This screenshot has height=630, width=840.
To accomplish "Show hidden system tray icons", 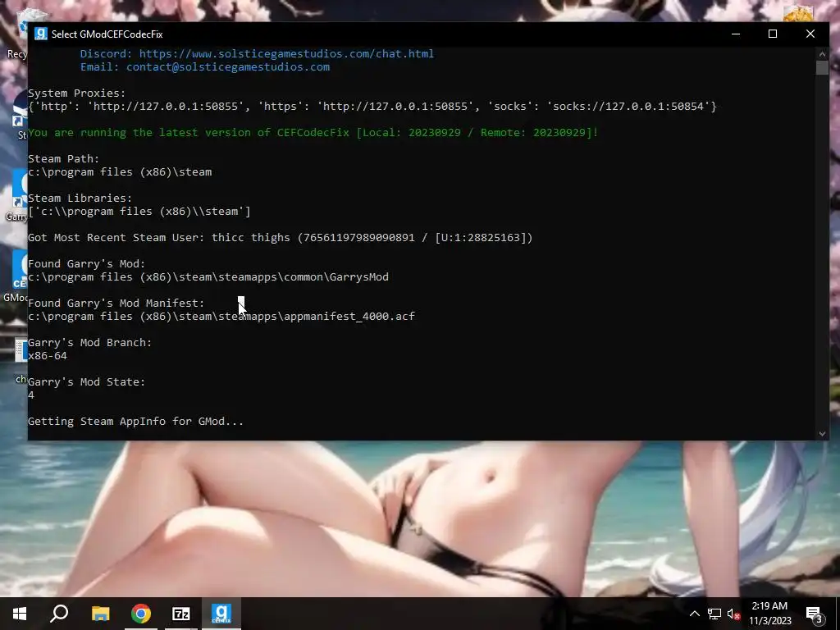I will [x=694, y=614].
